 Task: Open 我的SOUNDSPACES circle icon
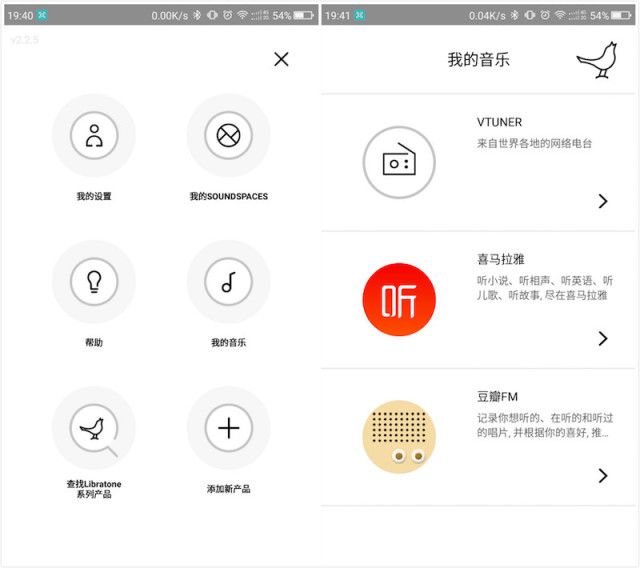229,135
